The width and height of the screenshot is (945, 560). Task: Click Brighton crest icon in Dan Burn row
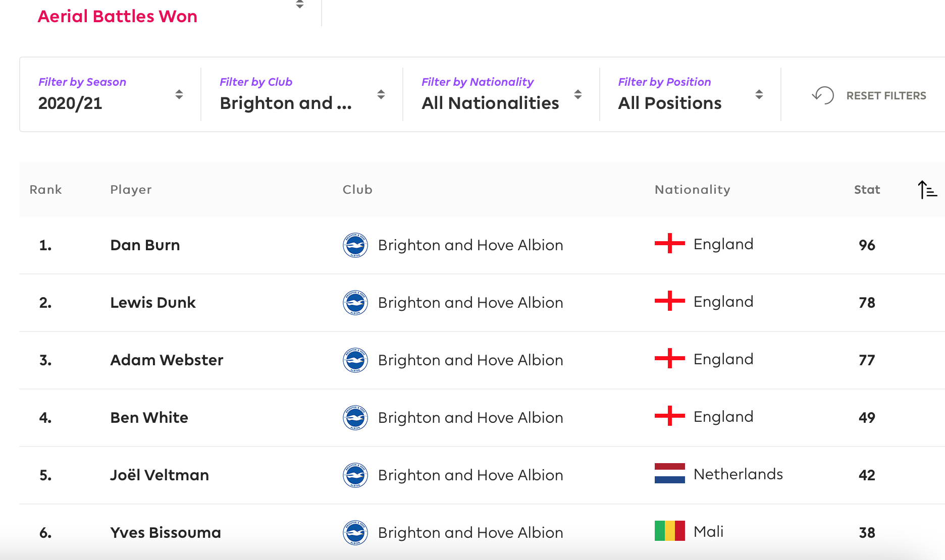pyautogui.click(x=355, y=245)
